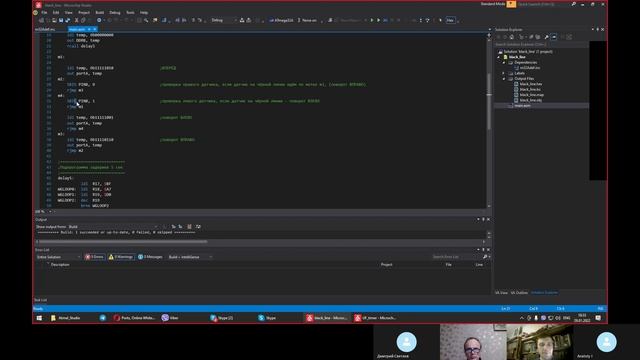Image resolution: width=640 pixels, height=360 pixels.
Task: Sort by the Description column header
Action: [x=60, y=264]
